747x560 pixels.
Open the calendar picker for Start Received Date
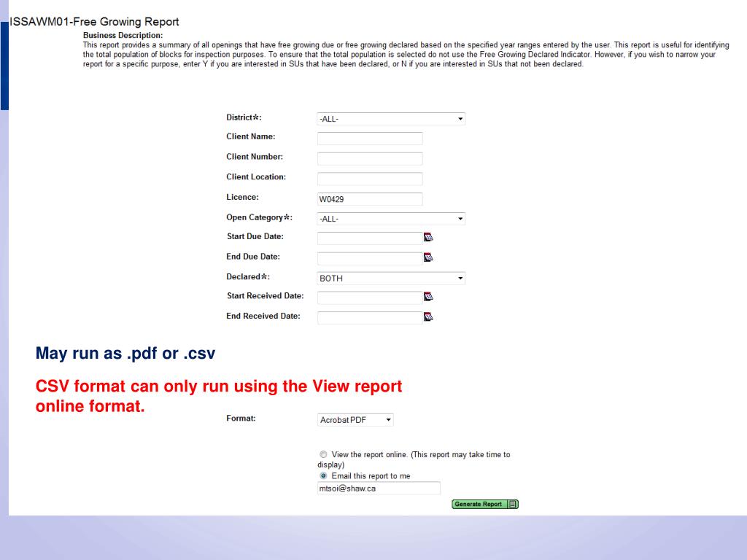[429, 297]
